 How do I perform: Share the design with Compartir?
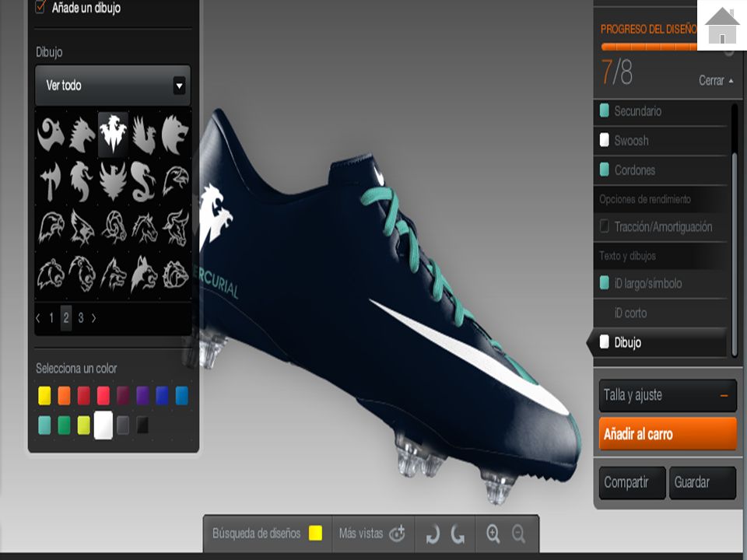coord(632,482)
